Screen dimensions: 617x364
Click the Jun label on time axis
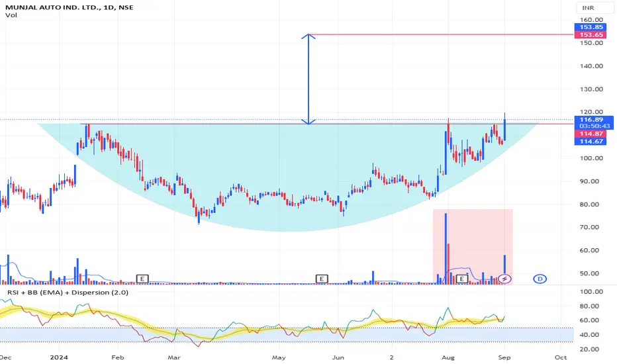pos(338,357)
